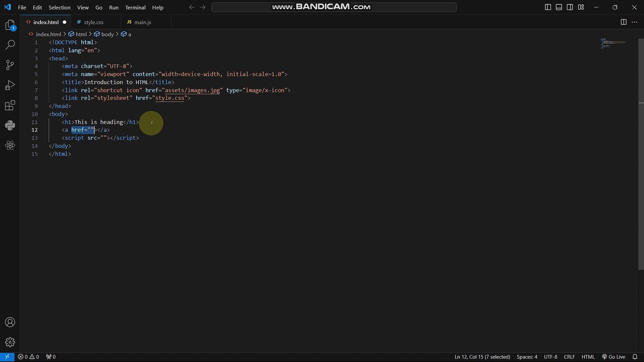The width and height of the screenshot is (644, 362).
Task: Click the remote window status bar icon
Action: (x=7, y=356)
